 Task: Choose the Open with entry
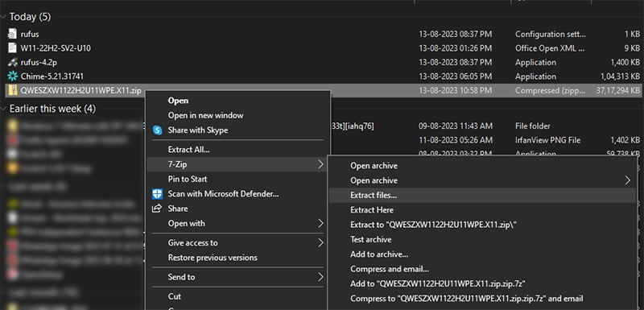[x=187, y=223]
